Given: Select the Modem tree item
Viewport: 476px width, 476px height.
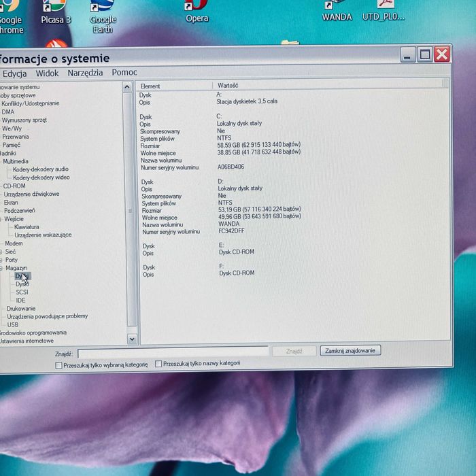Looking at the screenshot, I should (x=14, y=243).
